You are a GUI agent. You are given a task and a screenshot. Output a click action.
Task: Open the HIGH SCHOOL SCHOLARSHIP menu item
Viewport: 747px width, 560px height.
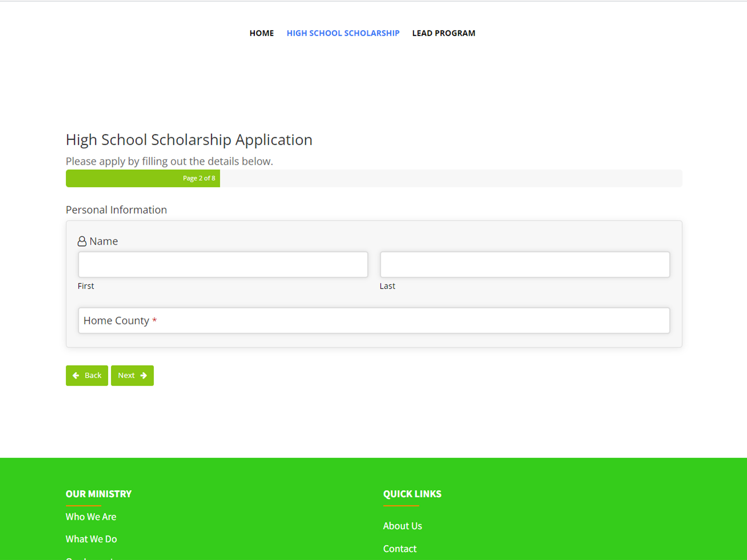coord(343,33)
